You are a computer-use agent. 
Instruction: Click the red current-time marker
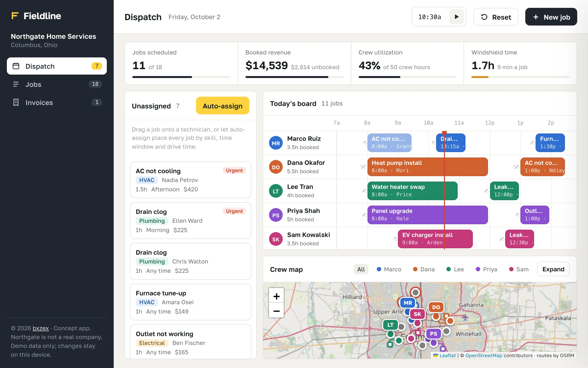coord(444,132)
